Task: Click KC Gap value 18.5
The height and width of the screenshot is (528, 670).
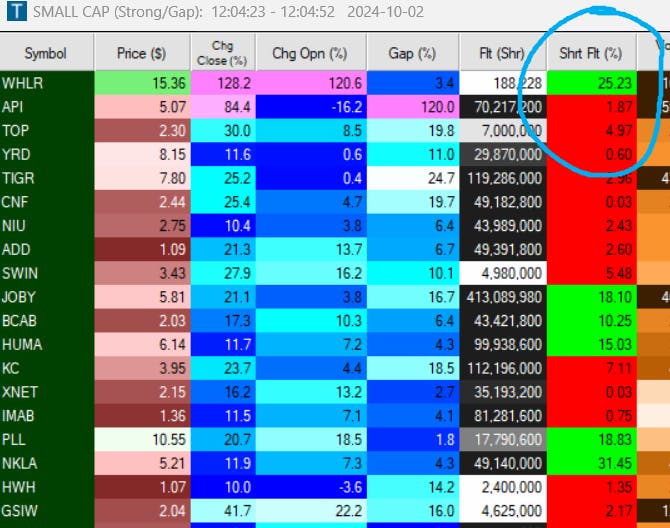Action: (413, 368)
